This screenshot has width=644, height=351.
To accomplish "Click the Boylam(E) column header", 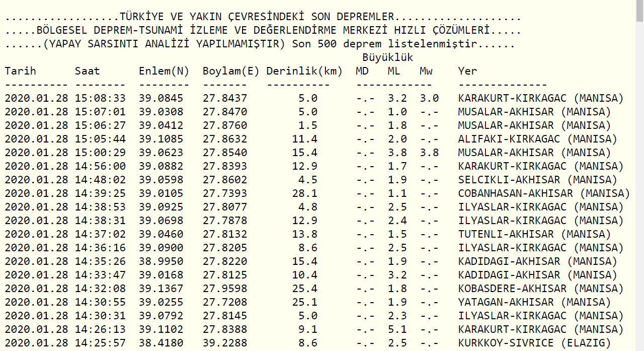I will (x=231, y=71).
